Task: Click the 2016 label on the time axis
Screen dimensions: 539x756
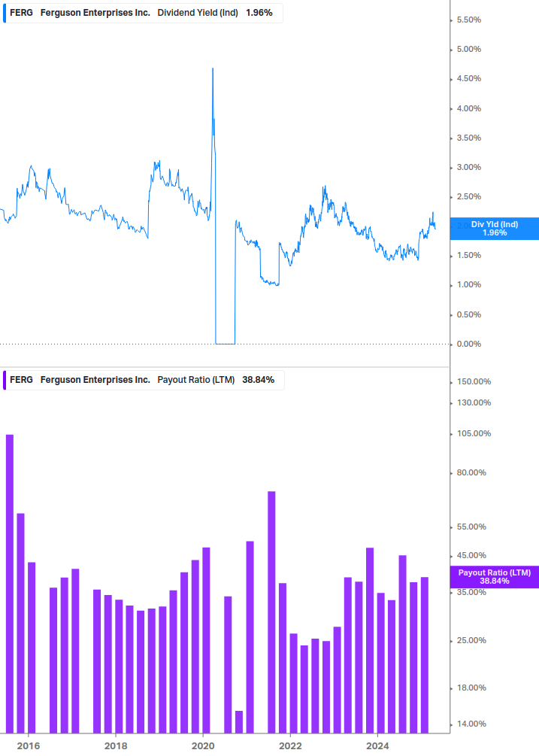Action: point(28,746)
